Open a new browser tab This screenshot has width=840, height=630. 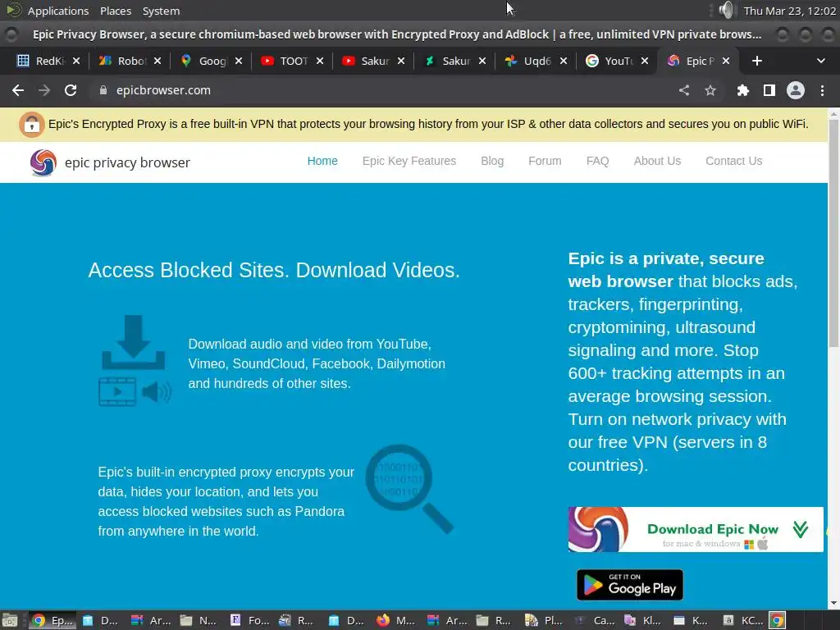tap(757, 61)
